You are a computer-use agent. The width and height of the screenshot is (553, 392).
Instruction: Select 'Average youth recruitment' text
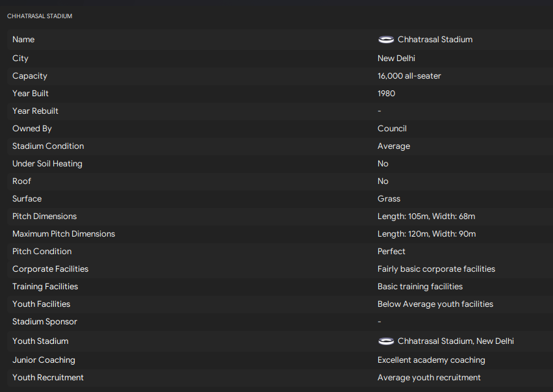point(429,378)
